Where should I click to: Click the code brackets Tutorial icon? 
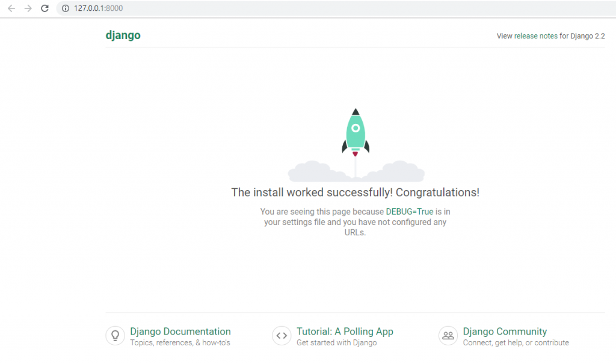[282, 336]
